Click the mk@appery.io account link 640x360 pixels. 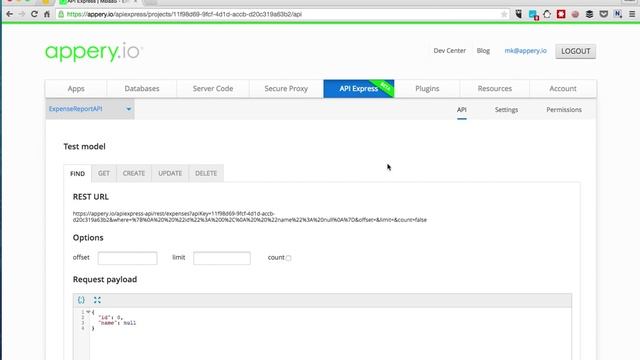525,51
